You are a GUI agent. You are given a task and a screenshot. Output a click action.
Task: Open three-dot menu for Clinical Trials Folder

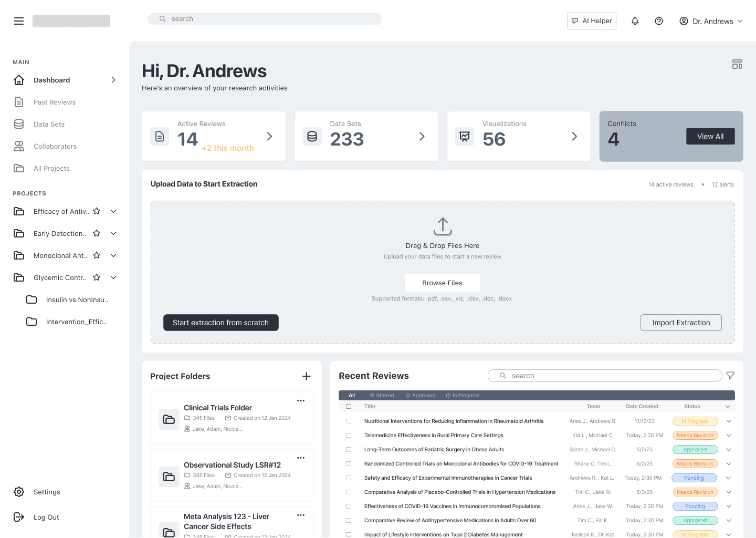click(301, 400)
